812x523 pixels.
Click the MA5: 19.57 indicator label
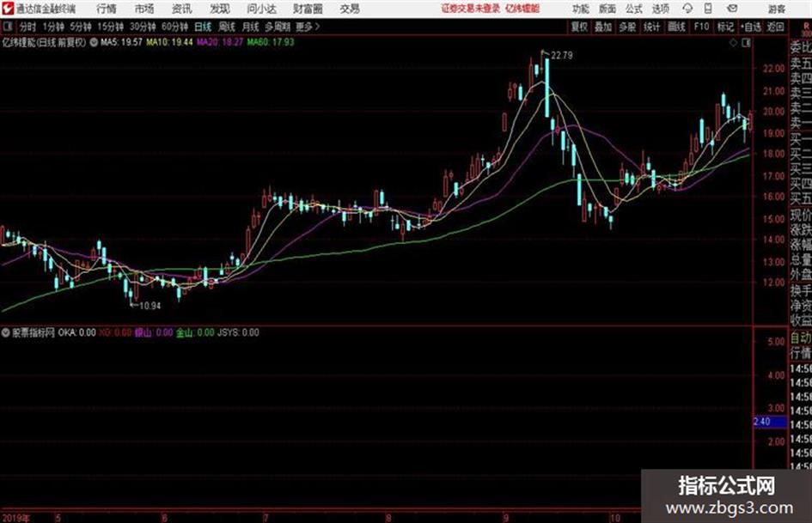pos(121,42)
